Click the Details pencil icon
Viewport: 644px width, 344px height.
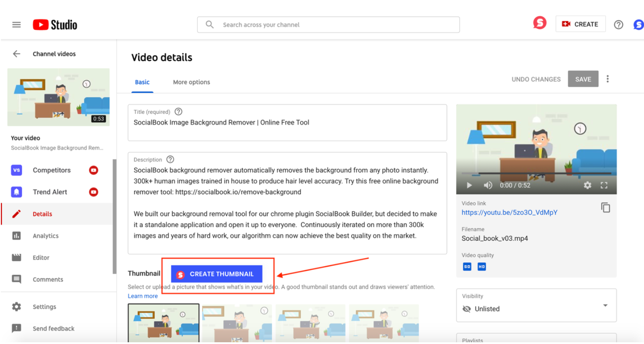pyautogui.click(x=17, y=214)
